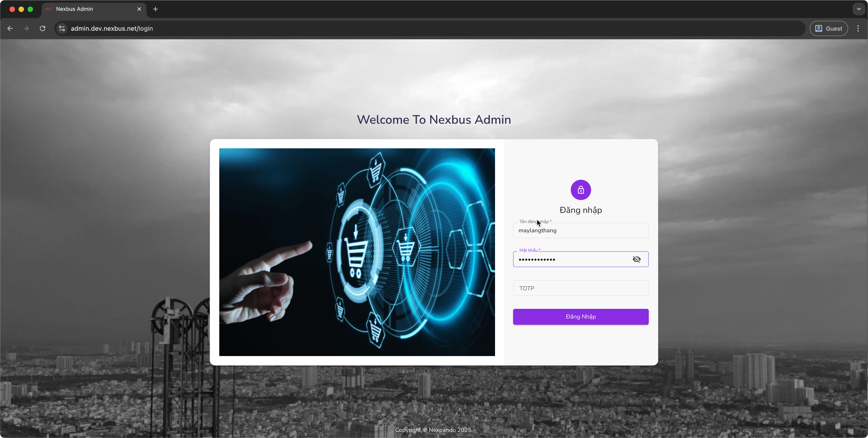
Task: Click the address bar URL
Action: coord(112,29)
